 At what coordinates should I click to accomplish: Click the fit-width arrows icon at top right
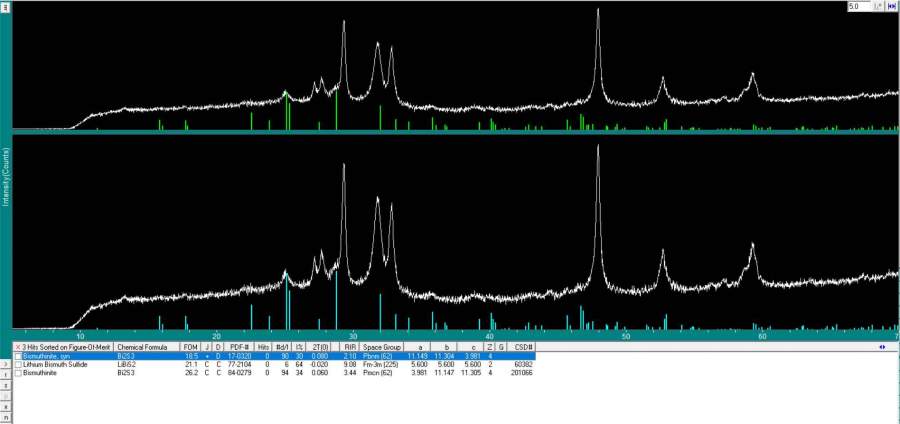pos(890,6)
